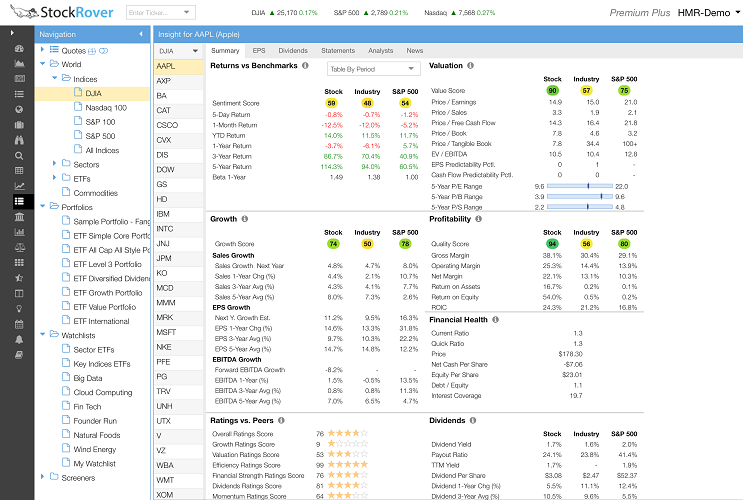The height and width of the screenshot is (500, 743).
Task: Open the DJIA list dropdown
Action: (177, 50)
